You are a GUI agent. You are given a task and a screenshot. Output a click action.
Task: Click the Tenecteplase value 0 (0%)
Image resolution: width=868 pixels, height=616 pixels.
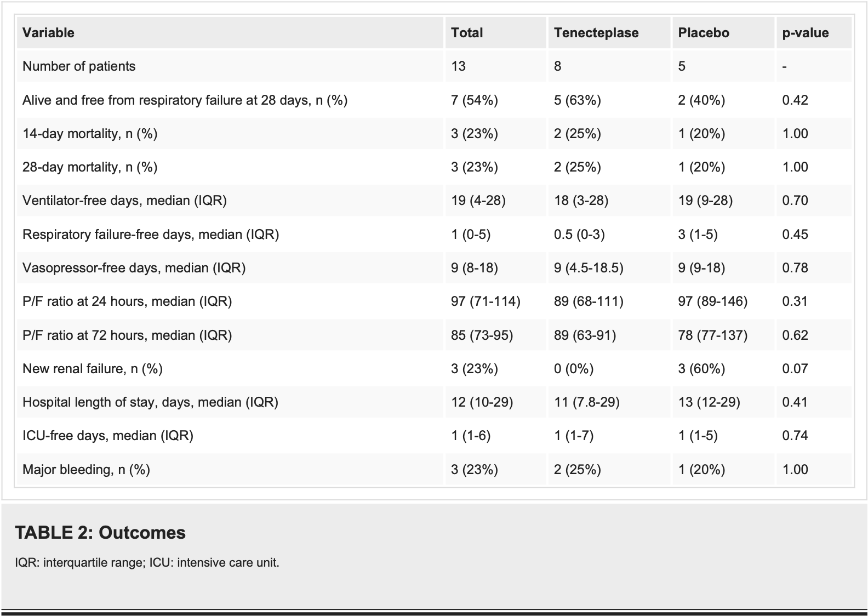[x=574, y=369]
